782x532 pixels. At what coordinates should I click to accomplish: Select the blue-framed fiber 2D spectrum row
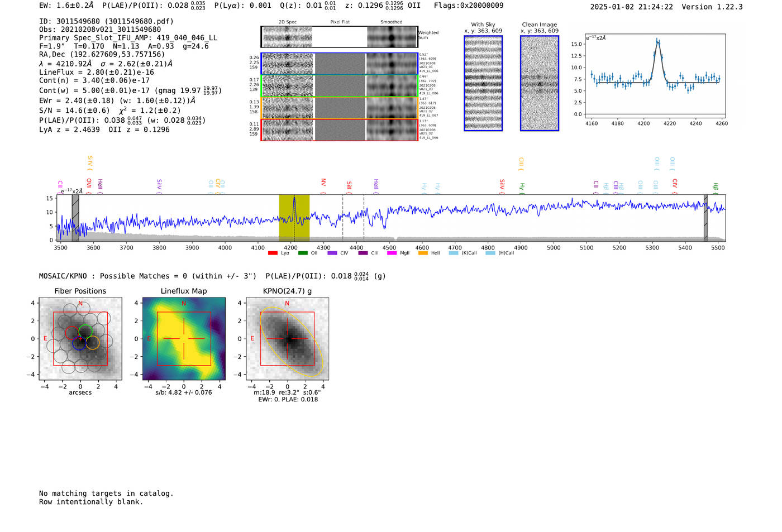pyautogui.click(x=339, y=64)
